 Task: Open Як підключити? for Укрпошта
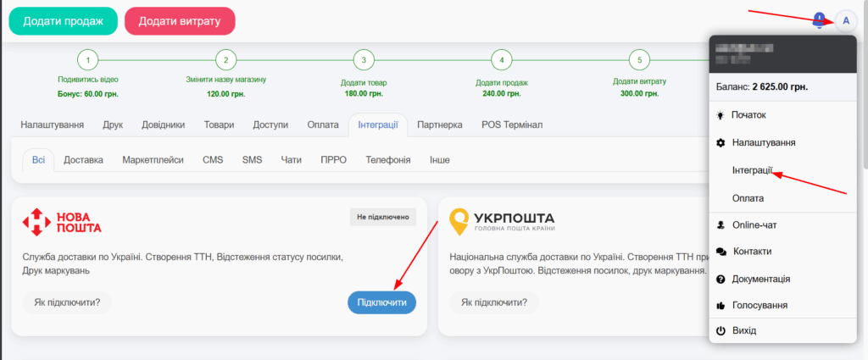tap(494, 302)
